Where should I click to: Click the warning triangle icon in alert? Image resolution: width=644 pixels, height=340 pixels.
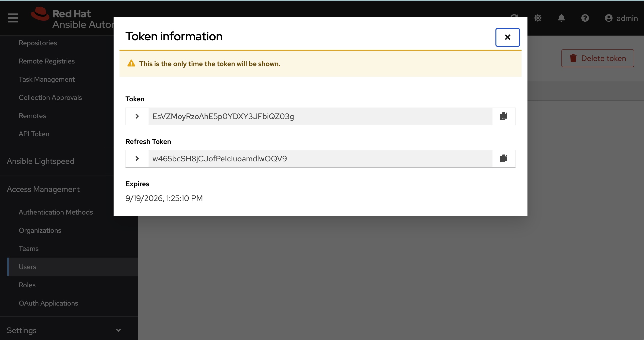click(x=131, y=63)
